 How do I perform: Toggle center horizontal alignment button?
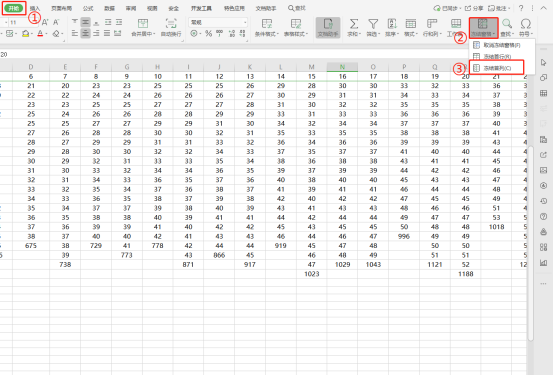[86, 34]
